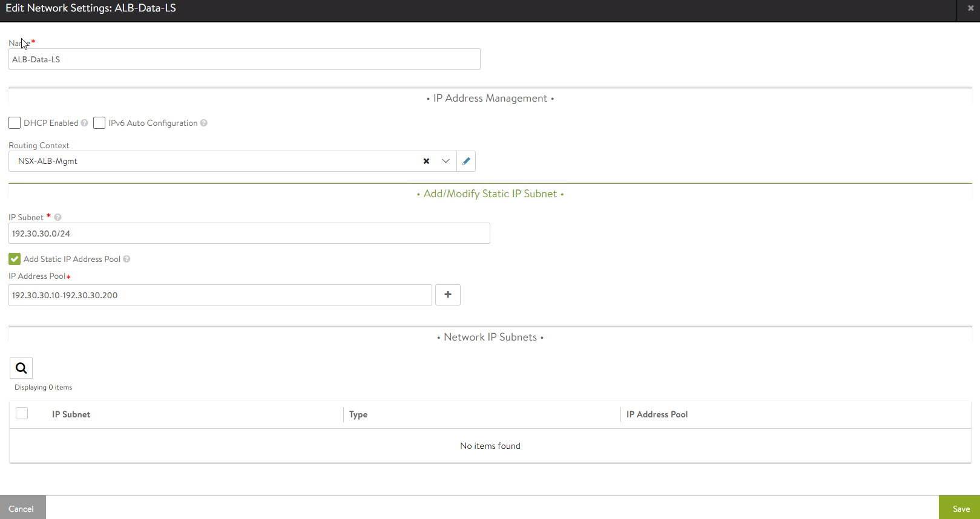Click the IP Subnet input field

[x=249, y=233]
